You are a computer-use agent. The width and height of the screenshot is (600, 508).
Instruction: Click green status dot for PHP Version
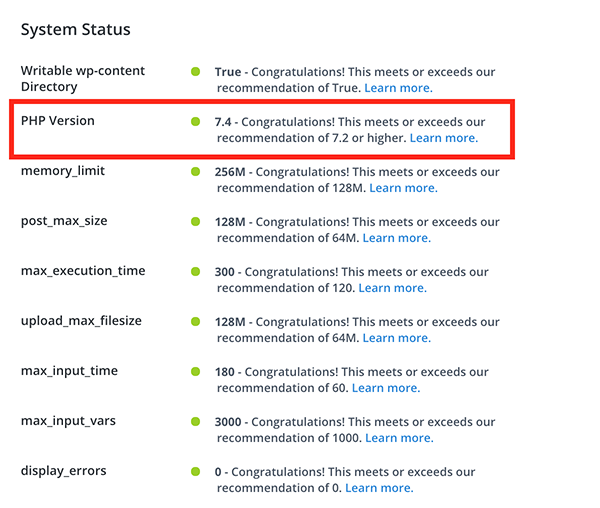click(x=196, y=122)
